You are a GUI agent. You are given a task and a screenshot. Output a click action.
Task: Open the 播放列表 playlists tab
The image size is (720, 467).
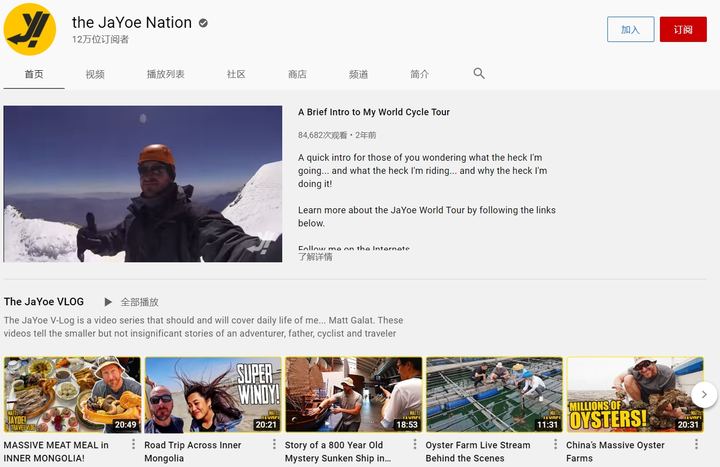[x=165, y=74]
